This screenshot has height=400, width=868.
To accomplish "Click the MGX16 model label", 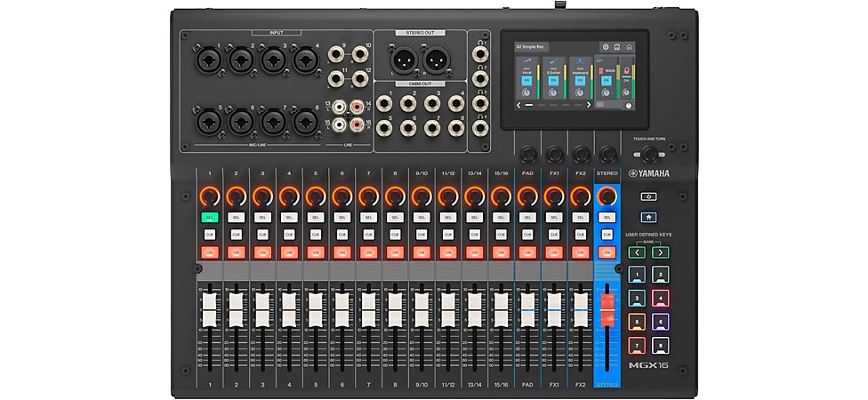I will point(648,365).
